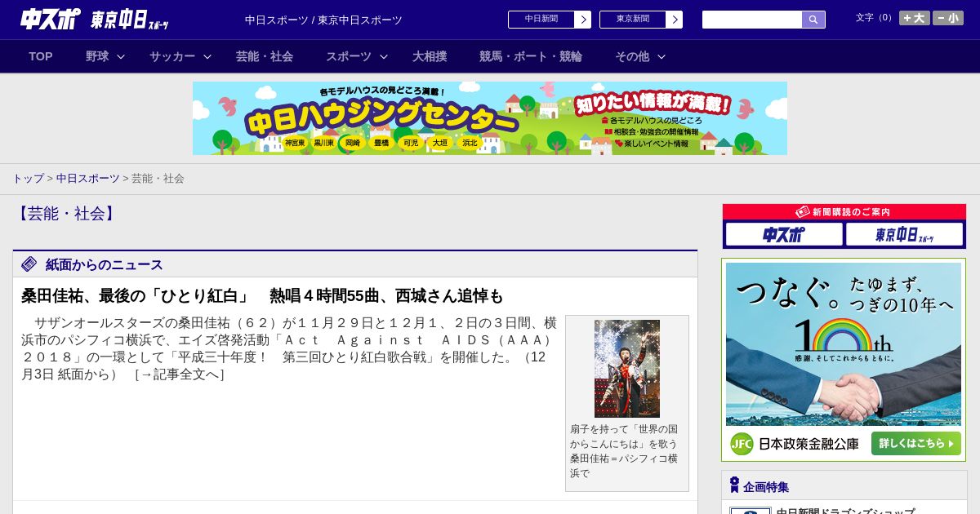Click the 東京中日スポーツ logo in header
This screenshot has width=980, height=514.
pyautogui.click(x=130, y=20)
